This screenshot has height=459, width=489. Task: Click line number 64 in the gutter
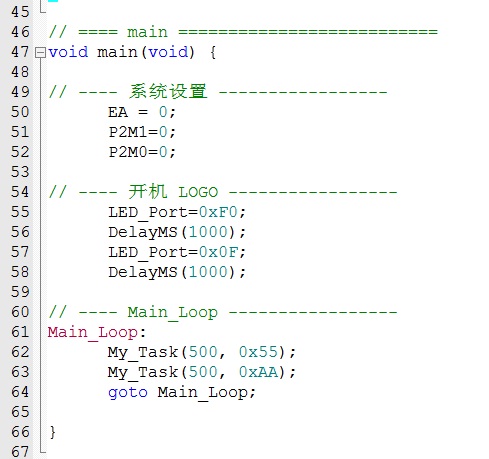click(x=20, y=392)
